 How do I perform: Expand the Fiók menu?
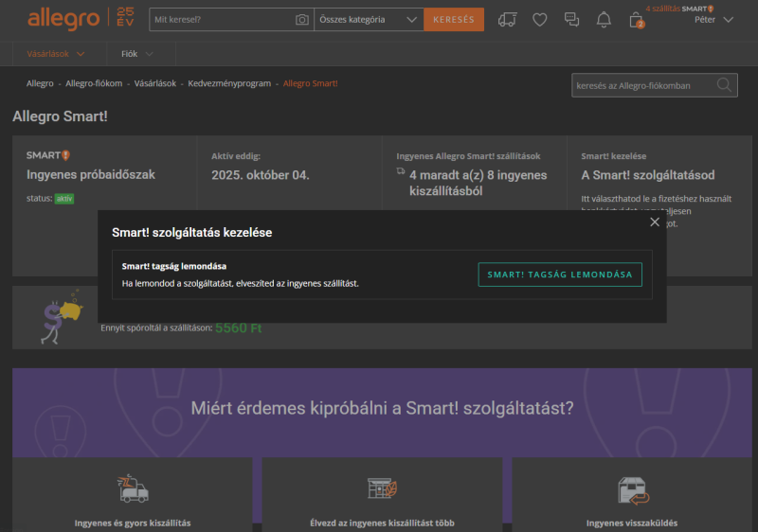click(136, 54)
